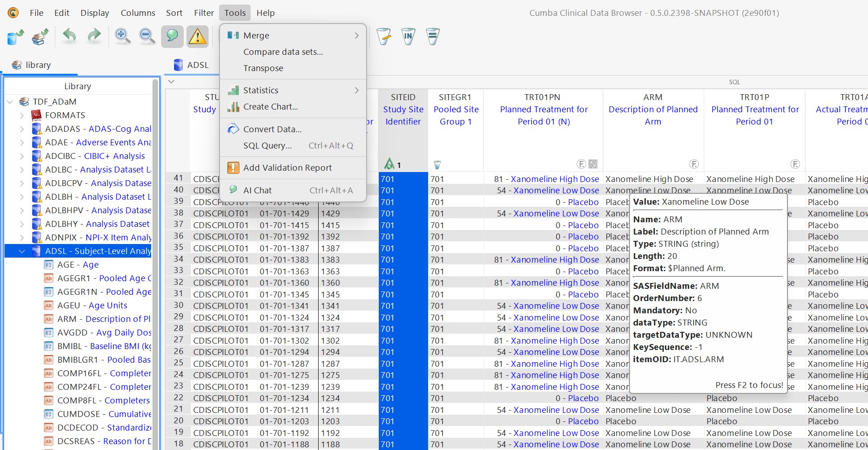Expand the ADCIBC tree node
868x450 pixels.
point(22,156)
